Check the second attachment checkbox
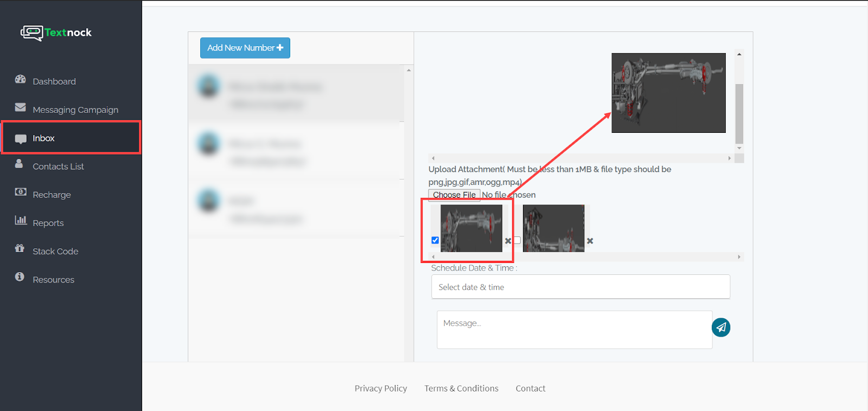868x411 pixels. click(x=517, y=240)
